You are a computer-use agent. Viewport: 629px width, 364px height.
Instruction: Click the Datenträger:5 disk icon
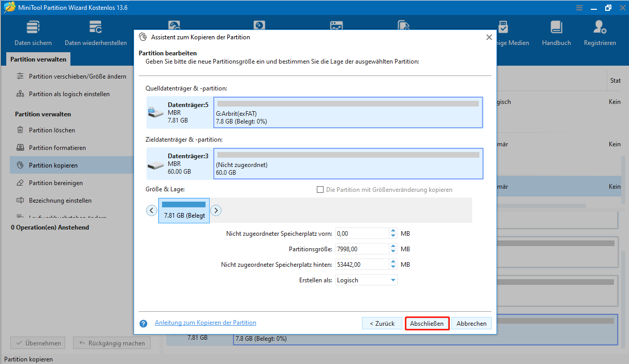click(155, 112)
